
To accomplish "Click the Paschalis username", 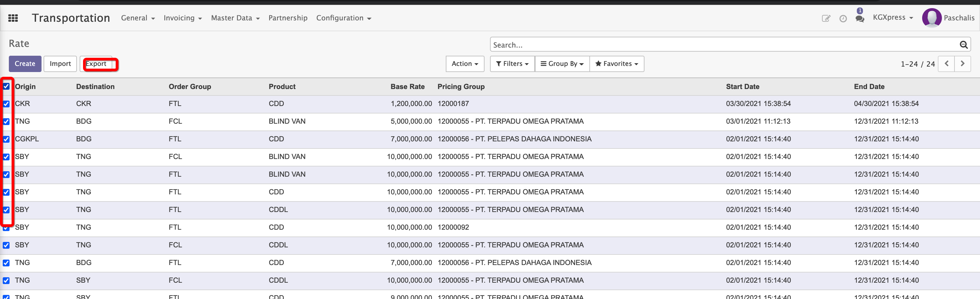I will 959,18.
